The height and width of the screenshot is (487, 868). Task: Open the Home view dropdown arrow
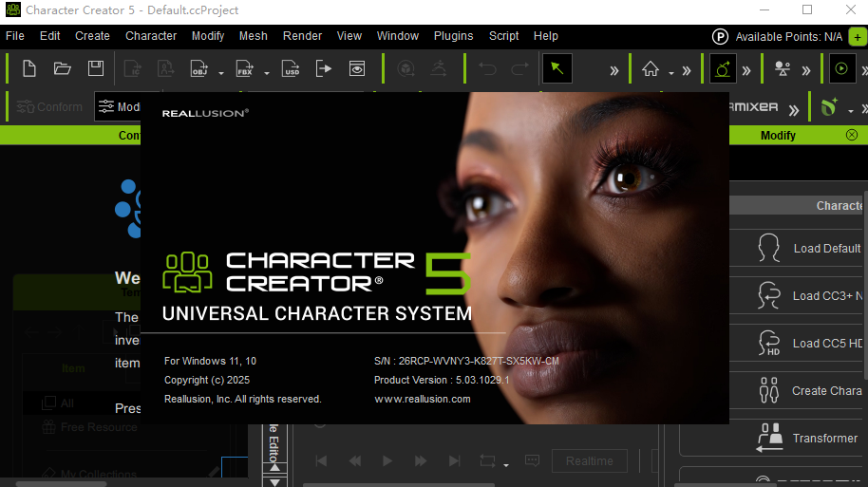point(670,73)
